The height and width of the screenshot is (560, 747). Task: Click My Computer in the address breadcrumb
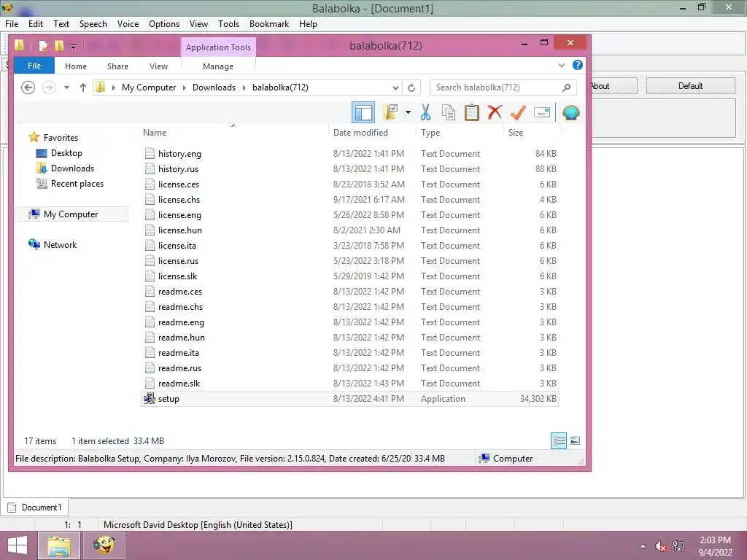(x=149, y=87)
